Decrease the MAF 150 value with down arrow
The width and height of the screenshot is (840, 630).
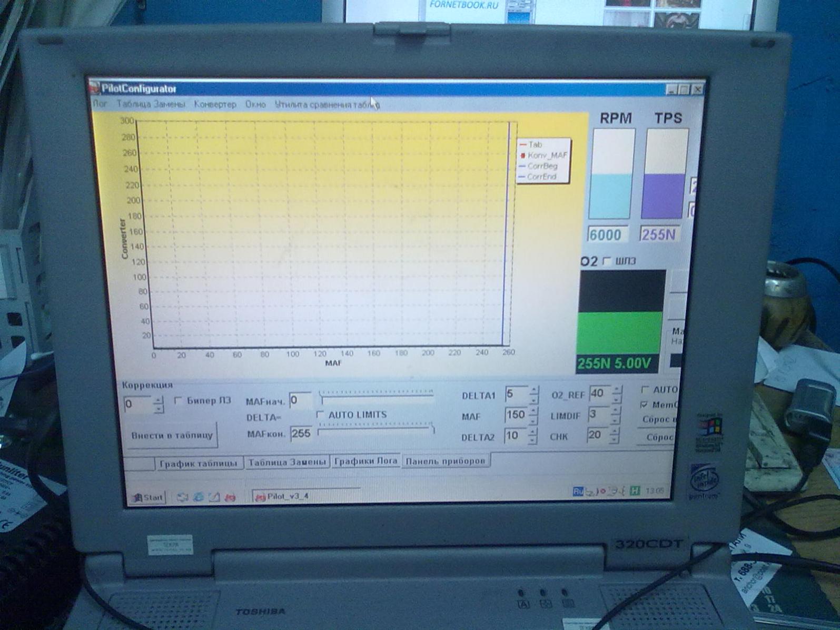tap(533, 420)
